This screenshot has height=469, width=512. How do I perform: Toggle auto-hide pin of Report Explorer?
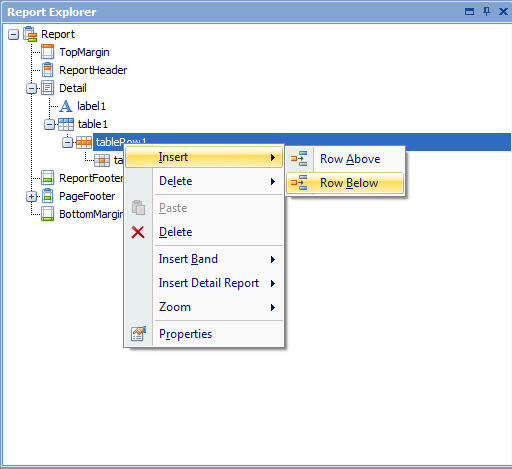tap(487, 12)
